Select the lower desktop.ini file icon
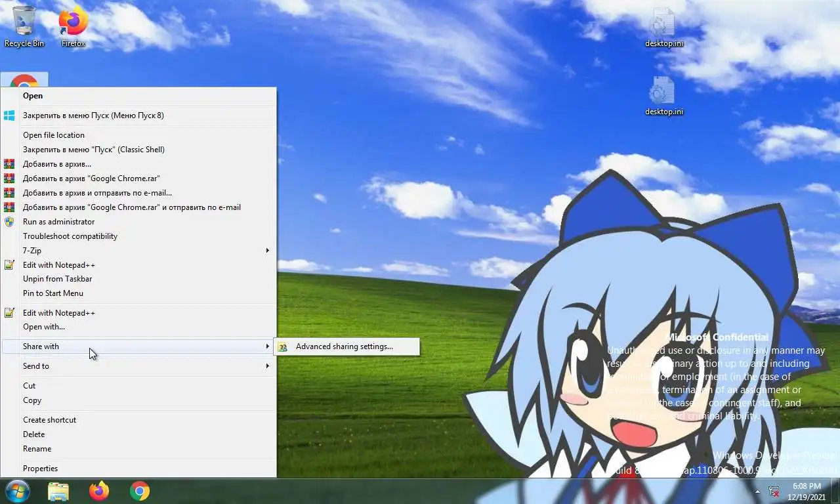The width and height of the screenshot is (840, 504). 663,96
